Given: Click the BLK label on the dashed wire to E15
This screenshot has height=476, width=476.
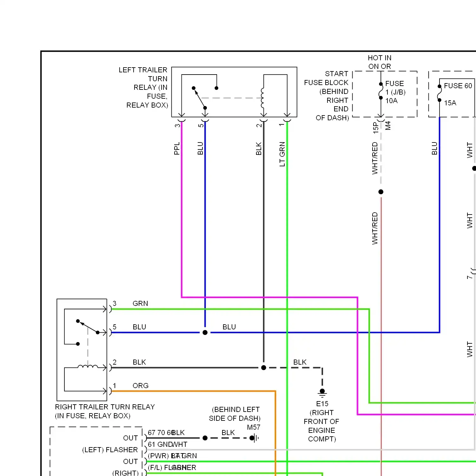Looking at the screenshot, I should [x=300, y=362].
